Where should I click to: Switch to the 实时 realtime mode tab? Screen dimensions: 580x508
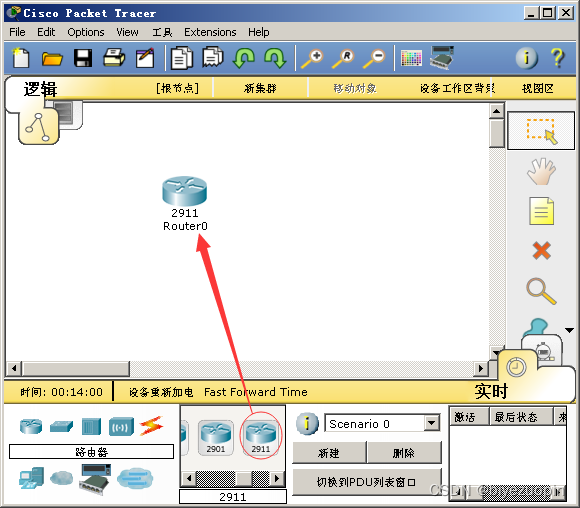[x=491, y=391]
